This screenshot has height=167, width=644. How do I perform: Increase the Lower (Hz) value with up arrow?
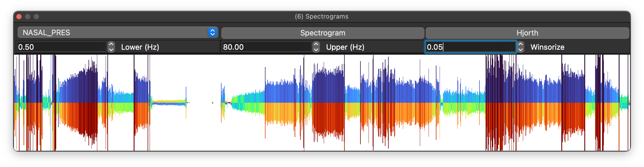tap(111, 44)
